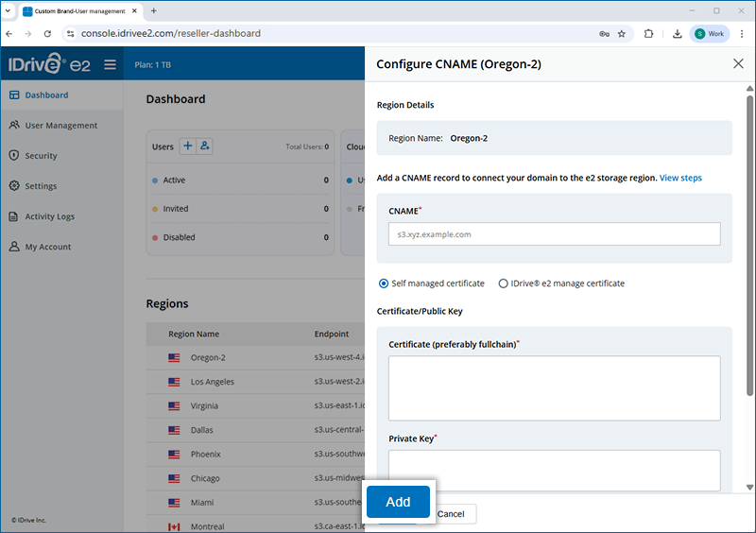The width and height of the screenshot is (756, 533).
Task: Click the Region Name column header
Action: [194, 334]
